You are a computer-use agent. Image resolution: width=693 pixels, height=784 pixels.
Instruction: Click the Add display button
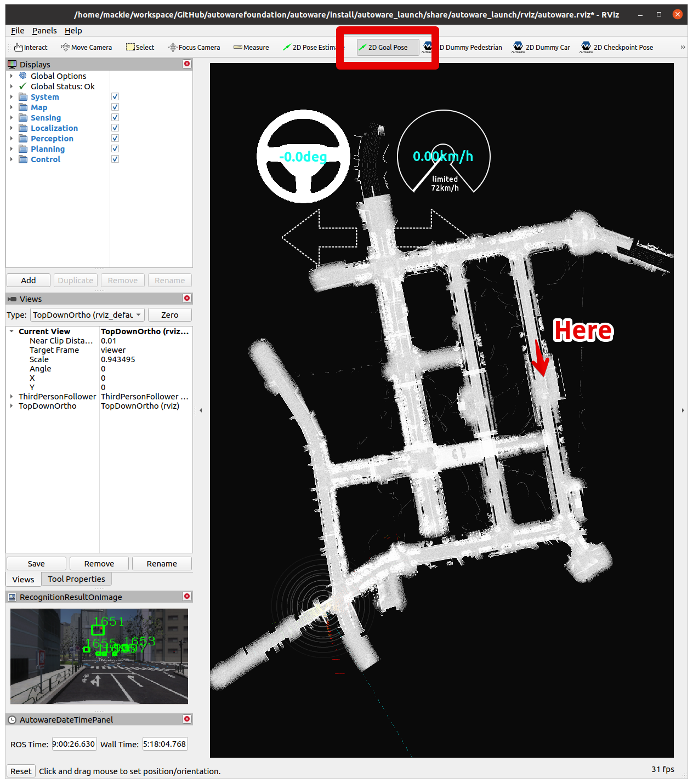(x=29, y=281)
